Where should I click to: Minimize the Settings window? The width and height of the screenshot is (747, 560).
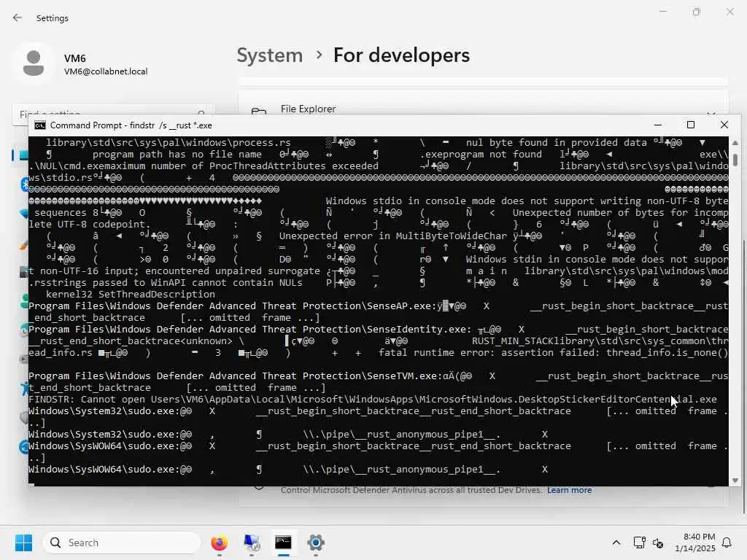[662, 12]
